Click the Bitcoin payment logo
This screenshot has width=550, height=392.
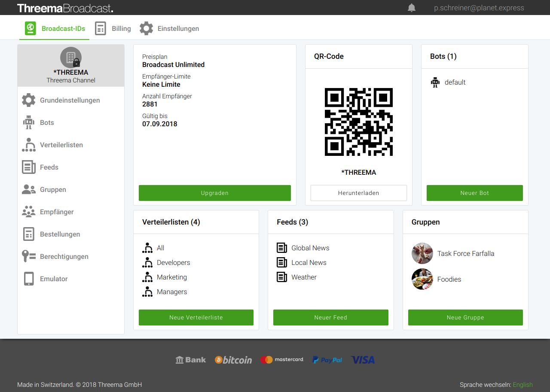[233, 360]
